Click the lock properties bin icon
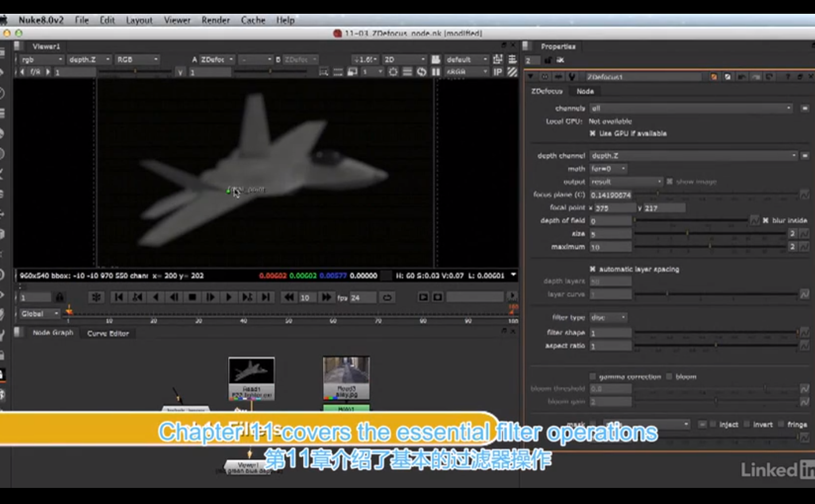Viewport: 815px width, 504px height. pos(548,60)
